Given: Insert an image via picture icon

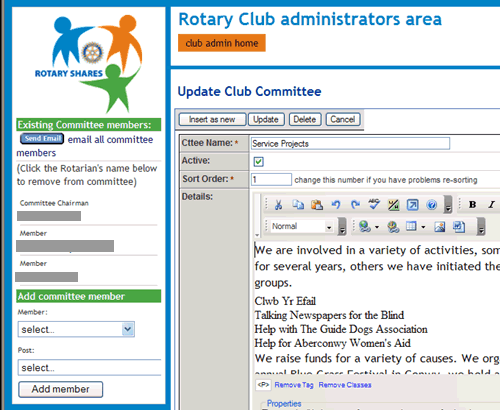Looking at the screenshot, I should click(x=440, y=227).
